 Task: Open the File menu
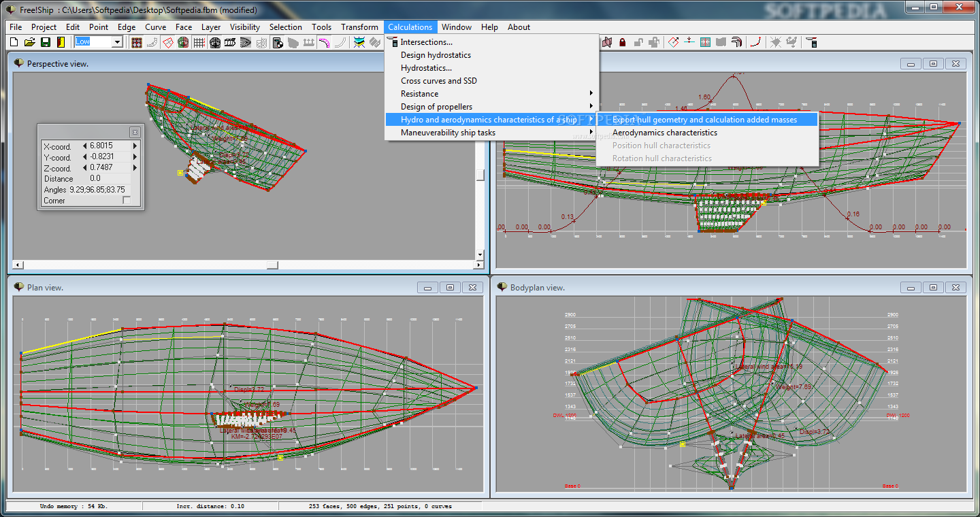(x=16, y=27)
